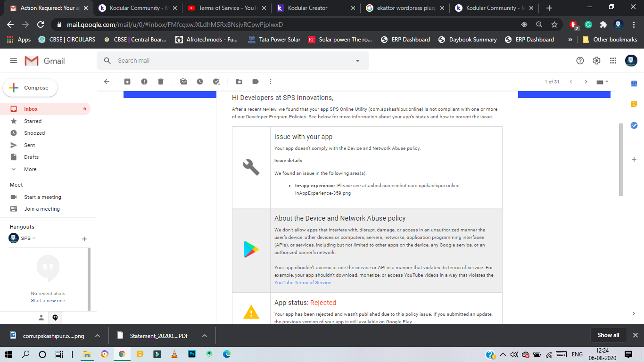The height and width of the screenshot is (362, 644).
Task: Report this email as spam
Action: click(144, 82)
